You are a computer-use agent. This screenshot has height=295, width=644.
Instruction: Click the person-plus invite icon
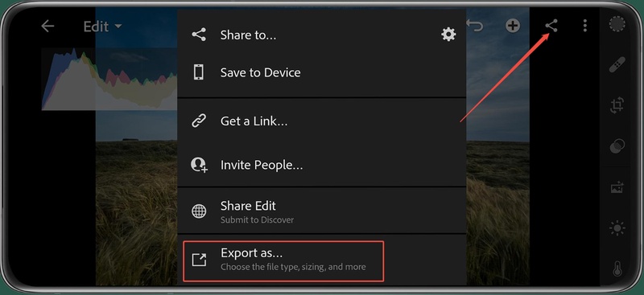tap(199, 165)
